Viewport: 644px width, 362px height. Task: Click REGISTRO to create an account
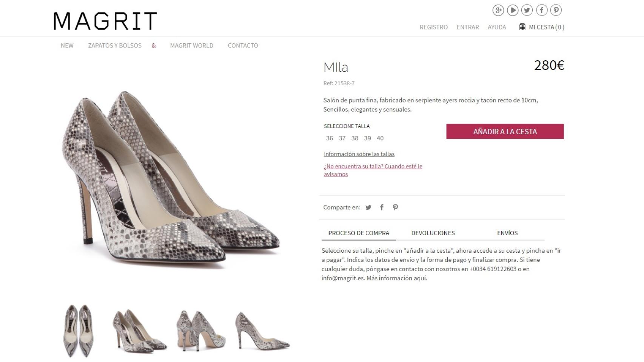433,27
